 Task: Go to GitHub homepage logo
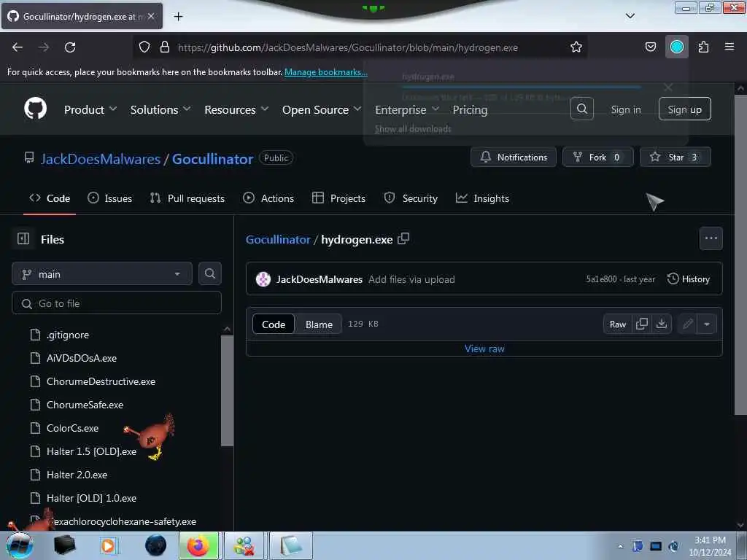click(35, 108)
